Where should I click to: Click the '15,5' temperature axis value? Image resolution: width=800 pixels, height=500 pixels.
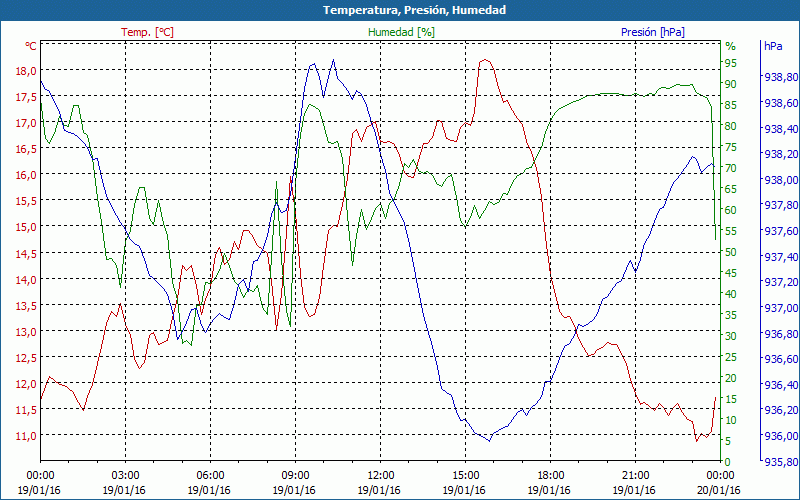coord(27,201)
